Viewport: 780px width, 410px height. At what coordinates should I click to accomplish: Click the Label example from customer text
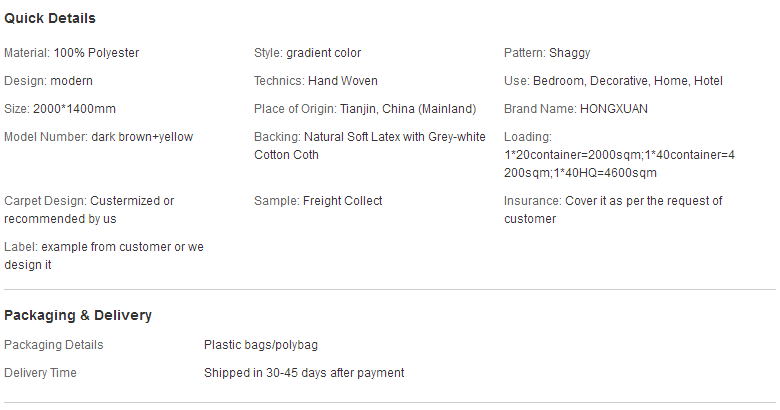point(104,256)
